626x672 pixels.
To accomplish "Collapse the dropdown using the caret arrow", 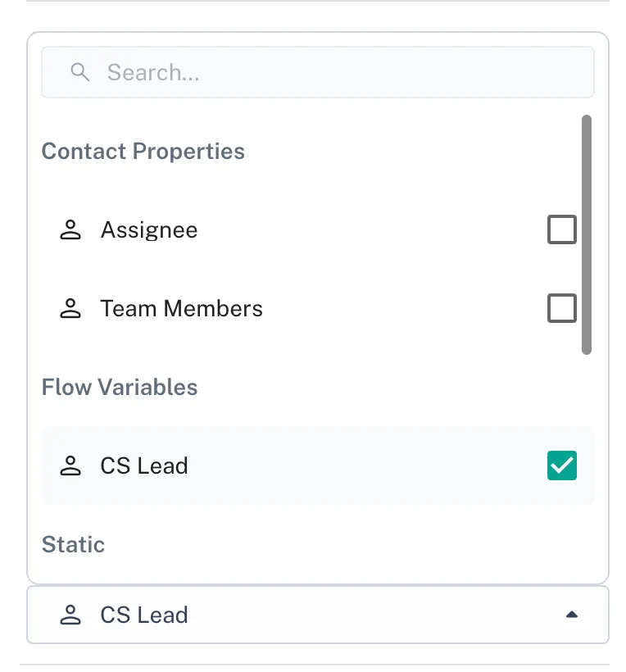I will click(x=572, y=615).
